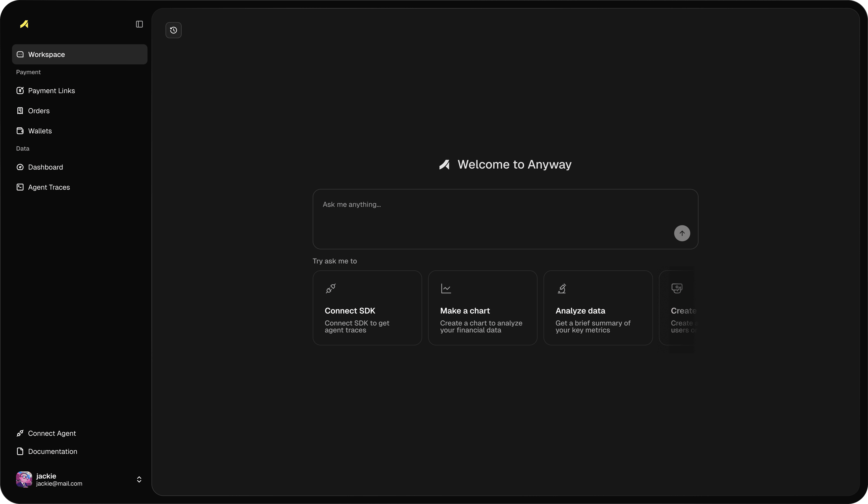868x504 pixels.
Task: Choose the Connect SDK suggestion card
Action: tap(367, 308)
